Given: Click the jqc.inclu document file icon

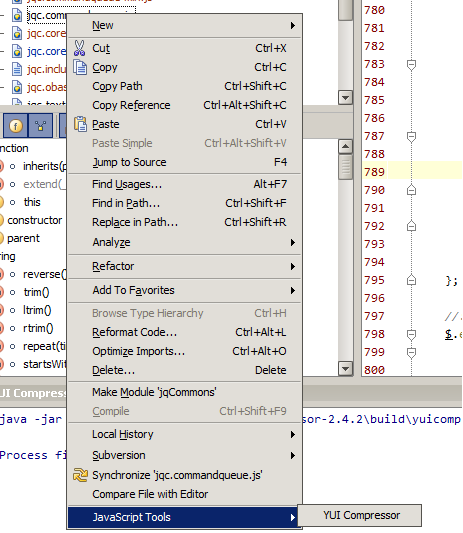Looking at the screenshot, I should click(17, 69).
